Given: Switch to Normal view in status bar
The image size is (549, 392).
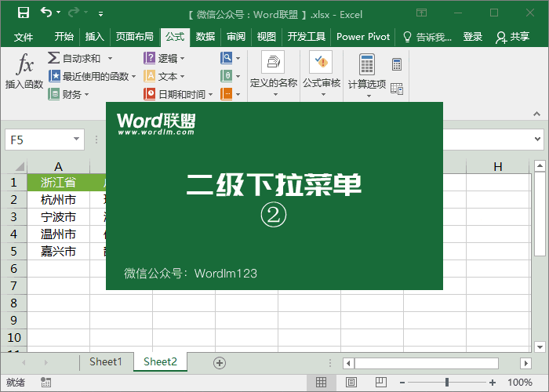Looking at the screenshot, I should [321, 383].
